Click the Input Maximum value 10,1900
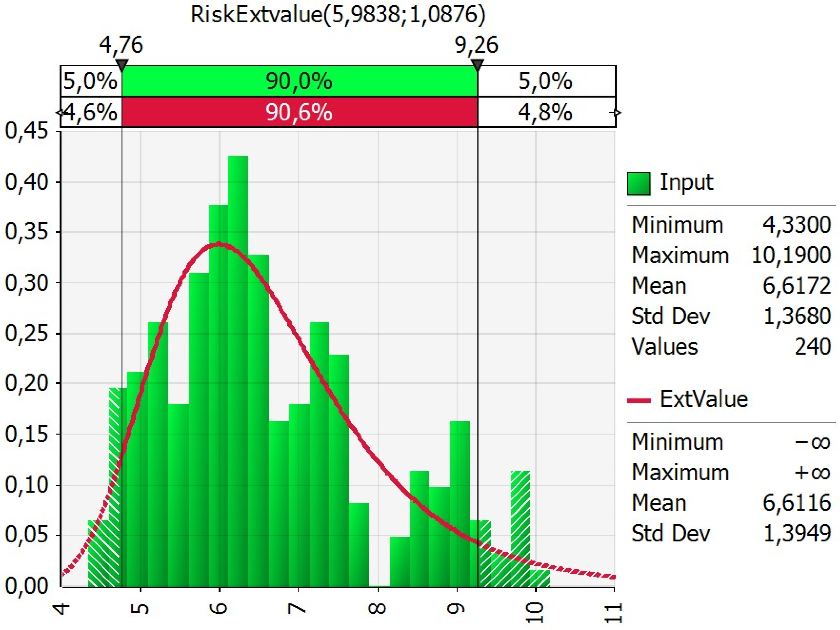Screen dimensions: 840x630 (x=791, y=256)
